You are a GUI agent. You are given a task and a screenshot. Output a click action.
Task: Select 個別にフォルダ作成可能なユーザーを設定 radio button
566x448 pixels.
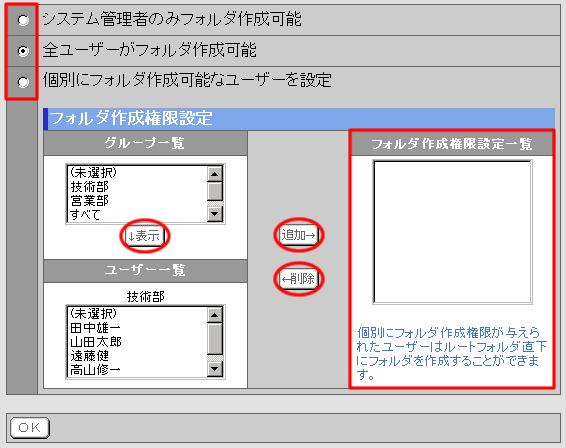pos(23,82)
